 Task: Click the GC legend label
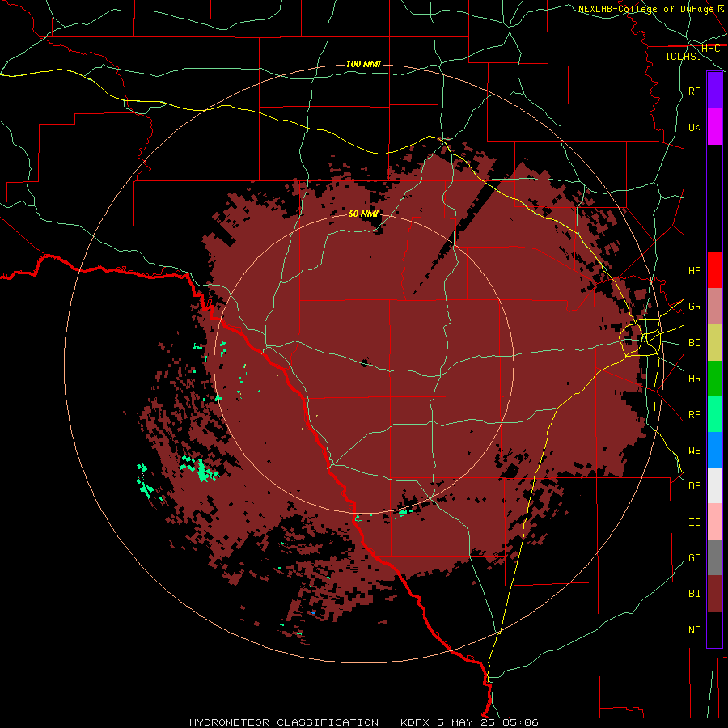point(694,558)
